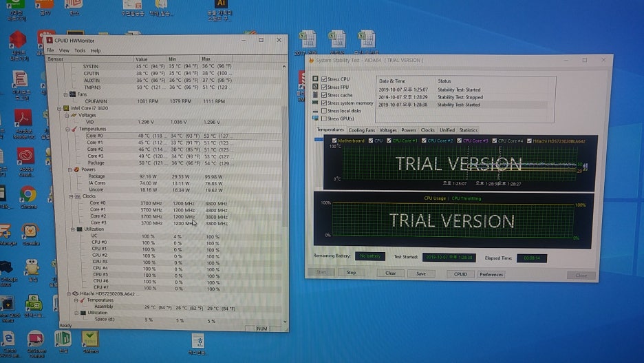Open the Help menu in HWMonitor
This screenshot has width=644, height=363.
96,50
